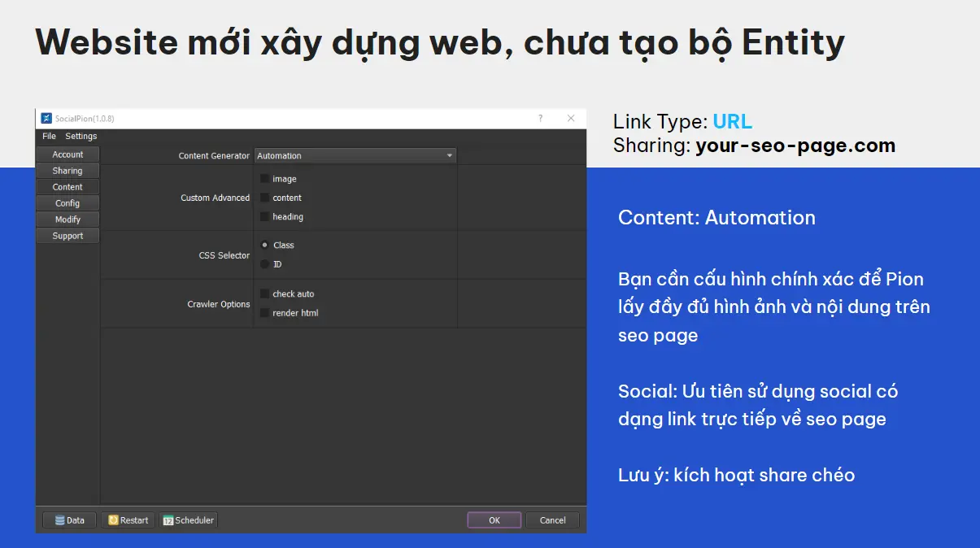Click the 'Lưu ý: kích hoạt share chéo' note
This screenshot has height=548, width=980.
click(x=736, y=475)
